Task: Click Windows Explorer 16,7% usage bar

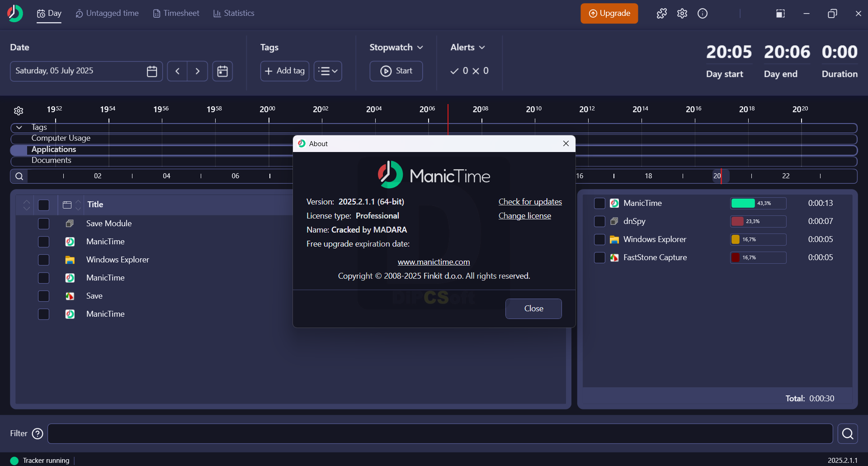Action: pos(758,239)
